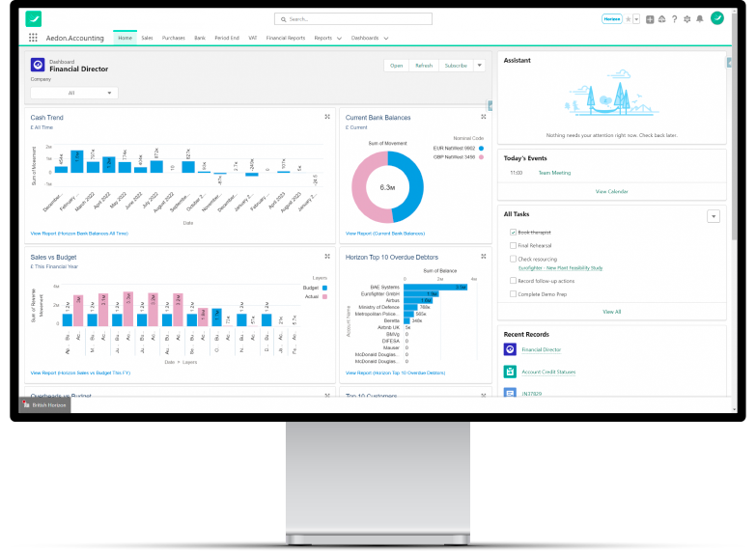Open the Setup gear icon

[x=686, y=18]
